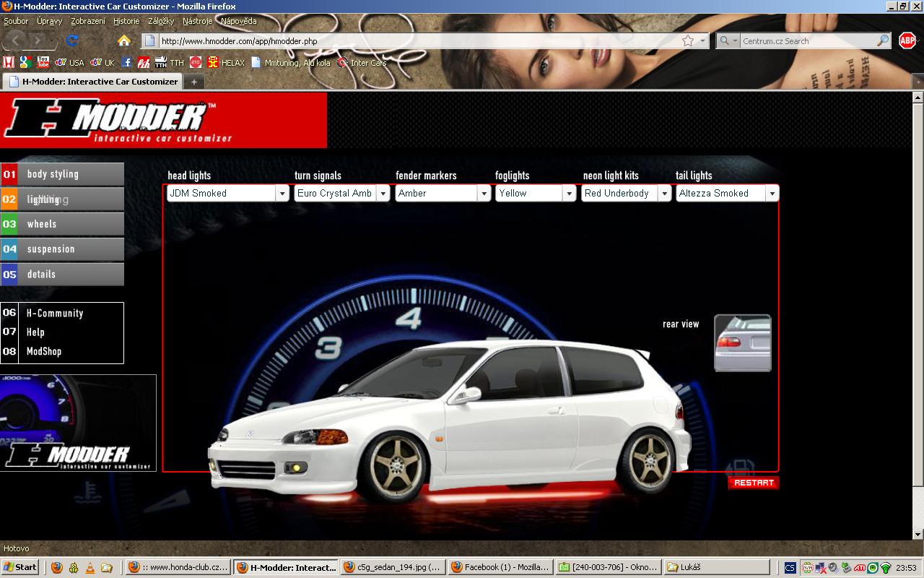924x578 pixels.
Task: Open the head lights dropdown
Action: click(282, 194)
